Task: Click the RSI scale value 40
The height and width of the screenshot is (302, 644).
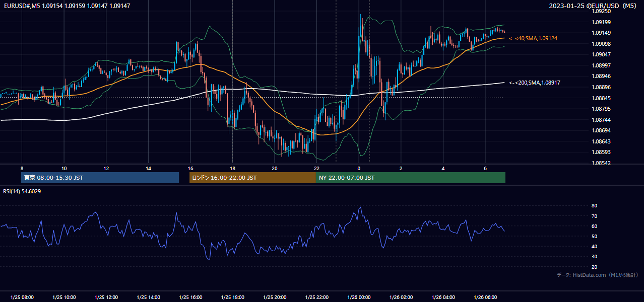Action: 594,246
